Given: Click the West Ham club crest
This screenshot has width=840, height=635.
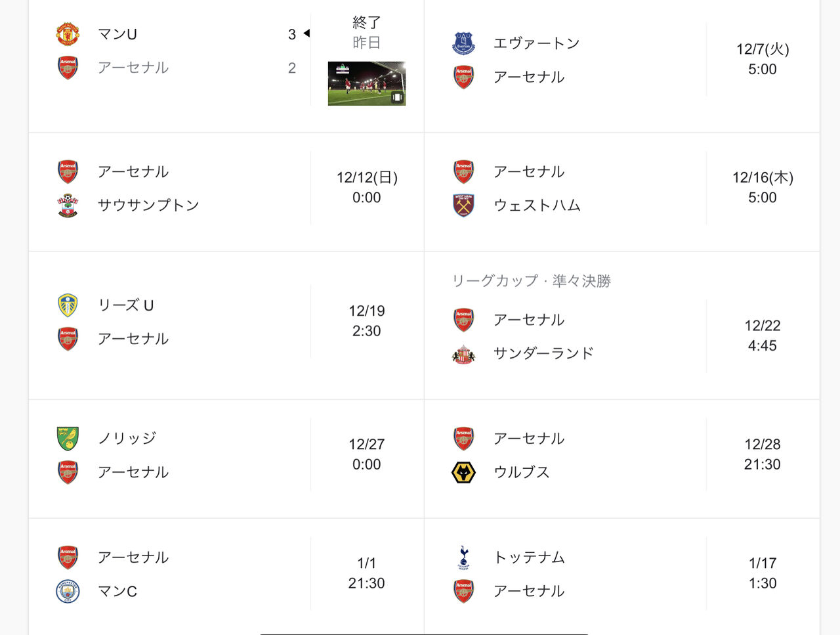Looking at the screenshot, I should point(463,205).
